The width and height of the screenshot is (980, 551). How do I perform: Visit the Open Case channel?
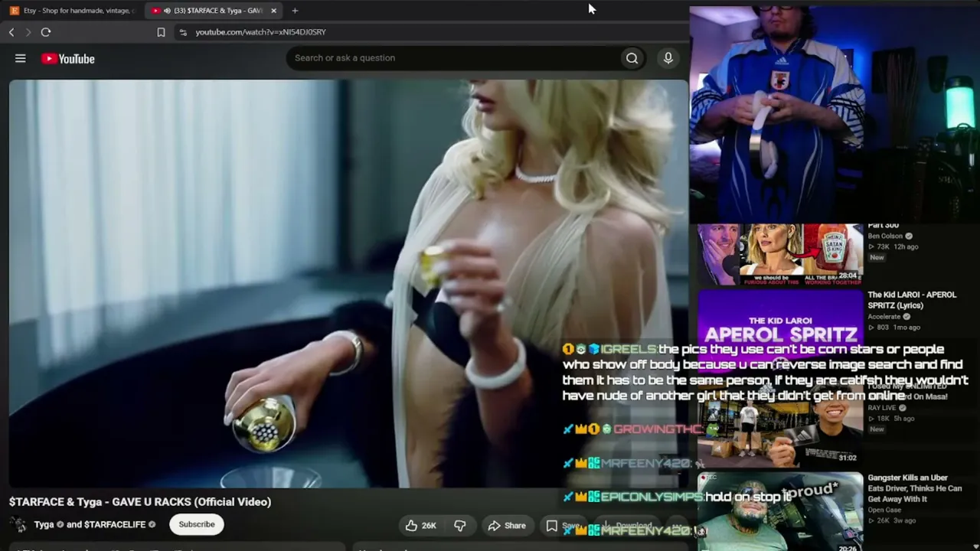(x=884, y=510)
